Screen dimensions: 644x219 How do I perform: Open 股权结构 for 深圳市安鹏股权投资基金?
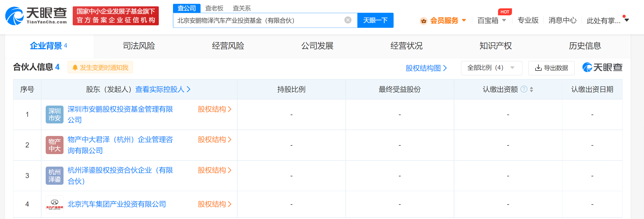tap(215, 109)
